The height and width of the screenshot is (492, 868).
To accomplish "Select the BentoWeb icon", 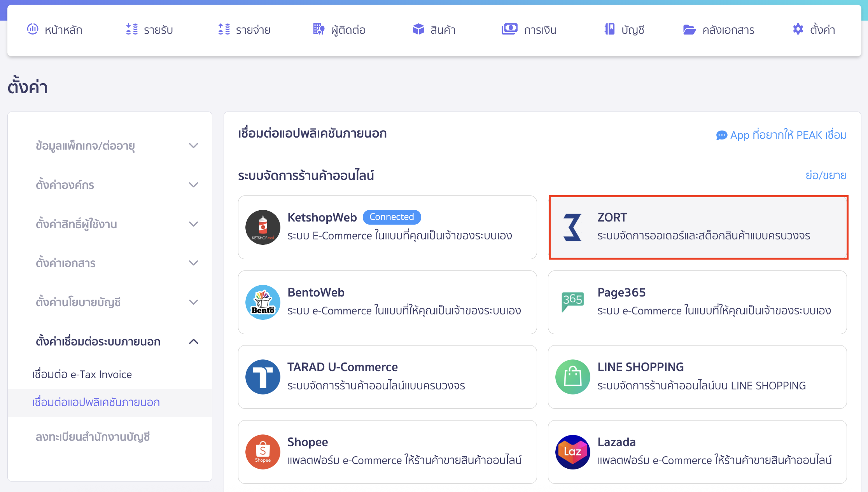I will point(262,302).
